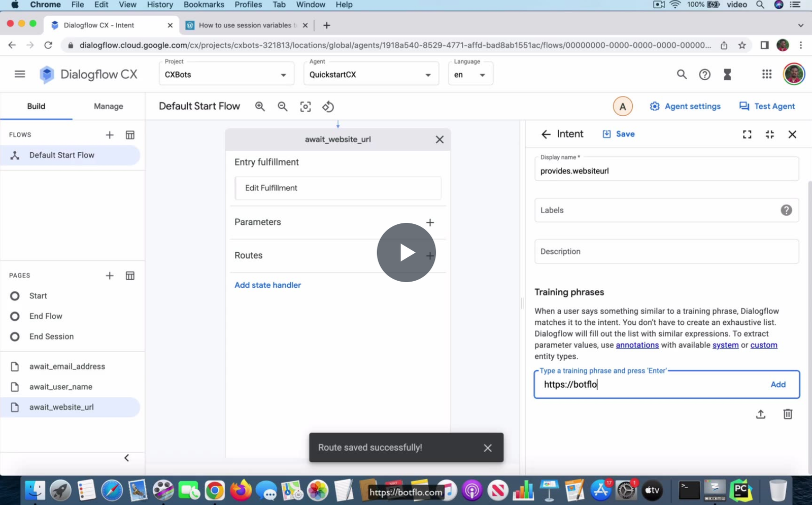812x505 pixels.
Task: Open the flows table view icon
Action: coord(130,135)
